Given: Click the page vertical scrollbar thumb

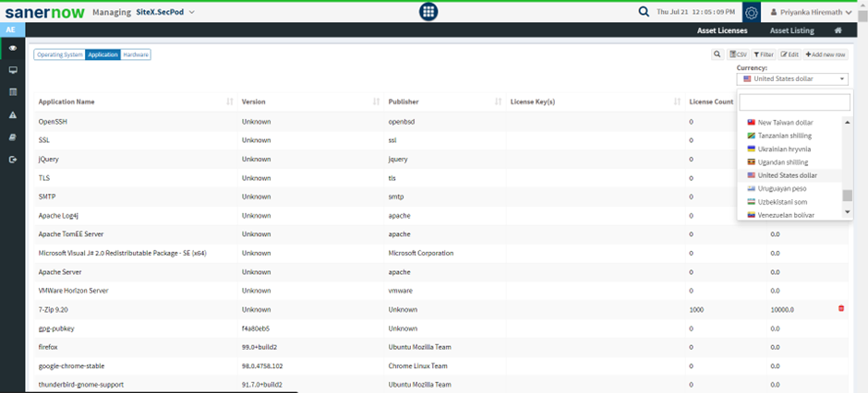Looking at the screenshot, I should [x=862, y=16].
